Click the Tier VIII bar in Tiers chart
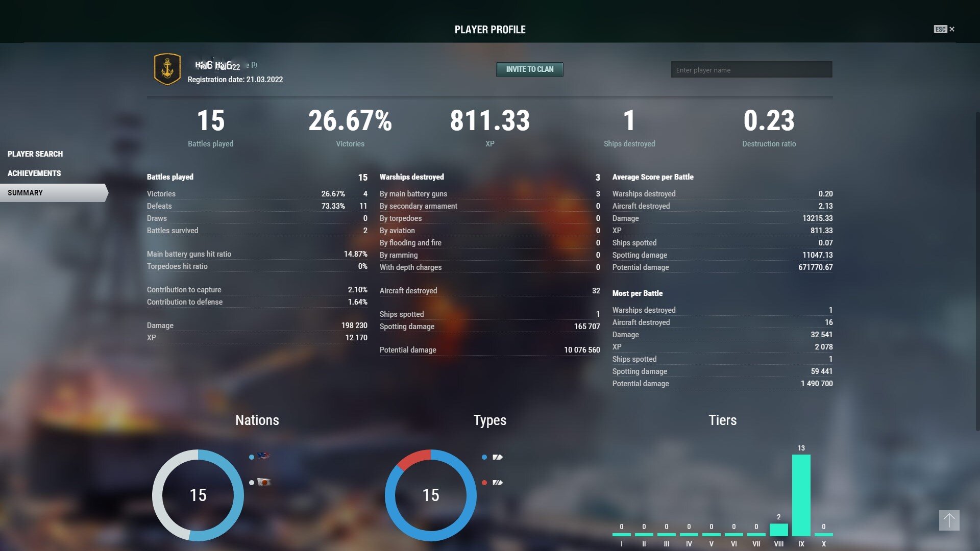 tap(778, 530)
